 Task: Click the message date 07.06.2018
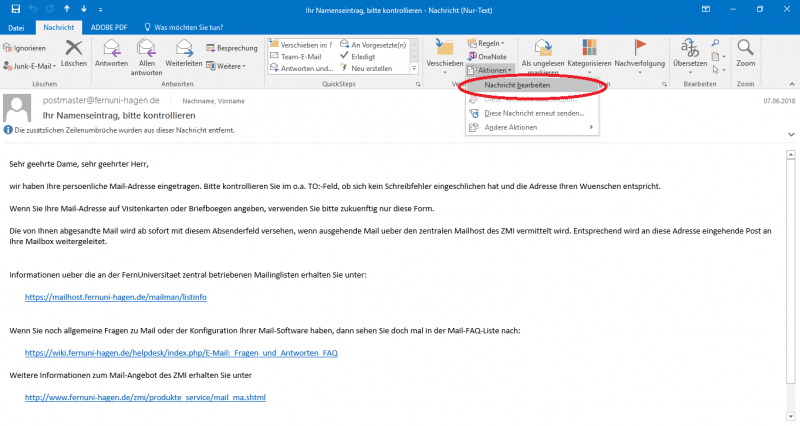click(779, 101)
